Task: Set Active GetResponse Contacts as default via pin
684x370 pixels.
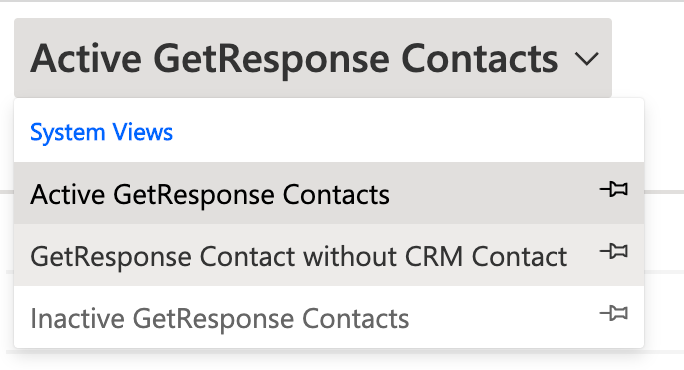Action: tap(614, 189)
